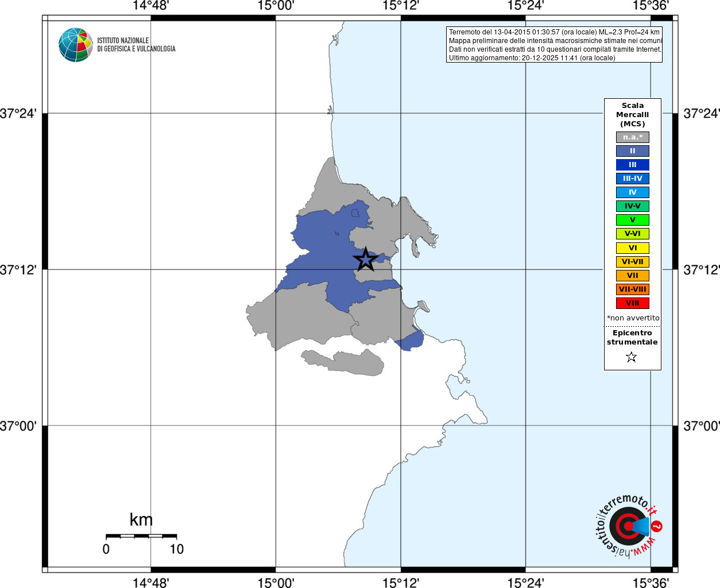Click the INGV globe logo
Screen dimensions: 720x588
(x=76, y=45)
